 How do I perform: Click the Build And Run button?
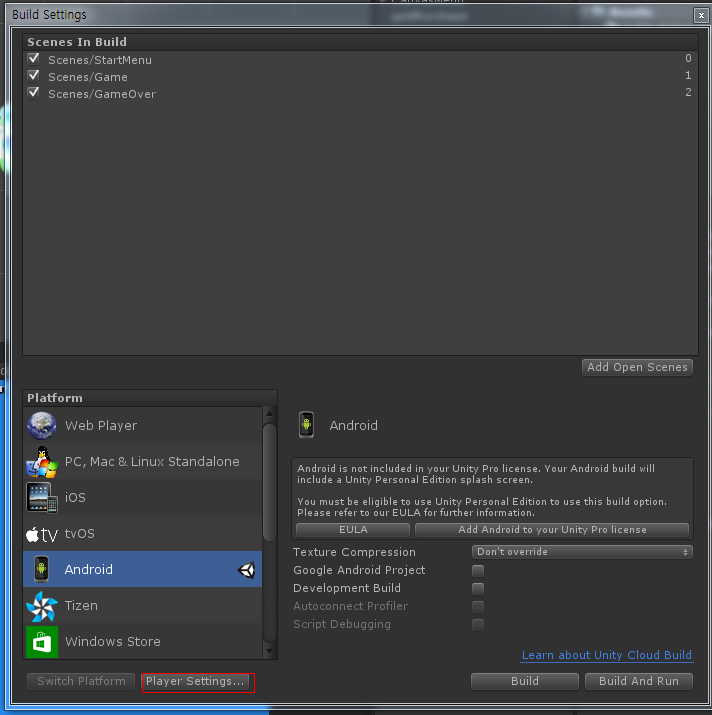639,681
